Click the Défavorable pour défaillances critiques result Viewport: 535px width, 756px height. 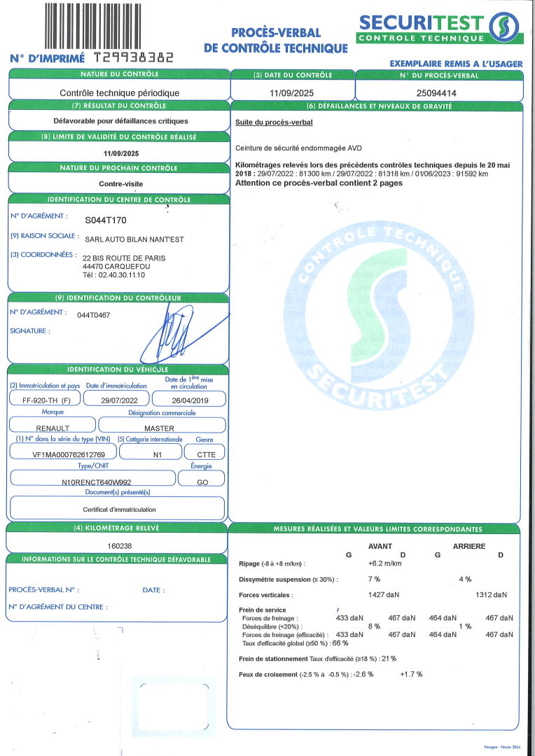(x=119, y=121)
